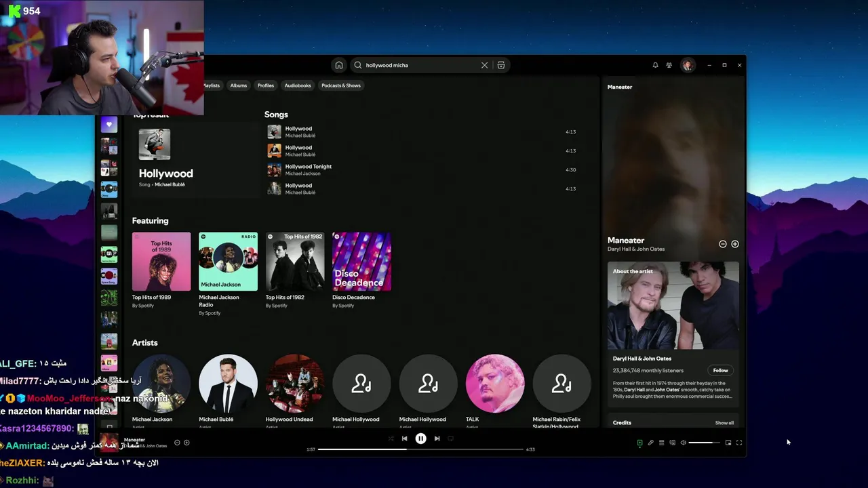Open the Friend Activity icon
Screen dimensions: 868x488
tap(669, 65)
